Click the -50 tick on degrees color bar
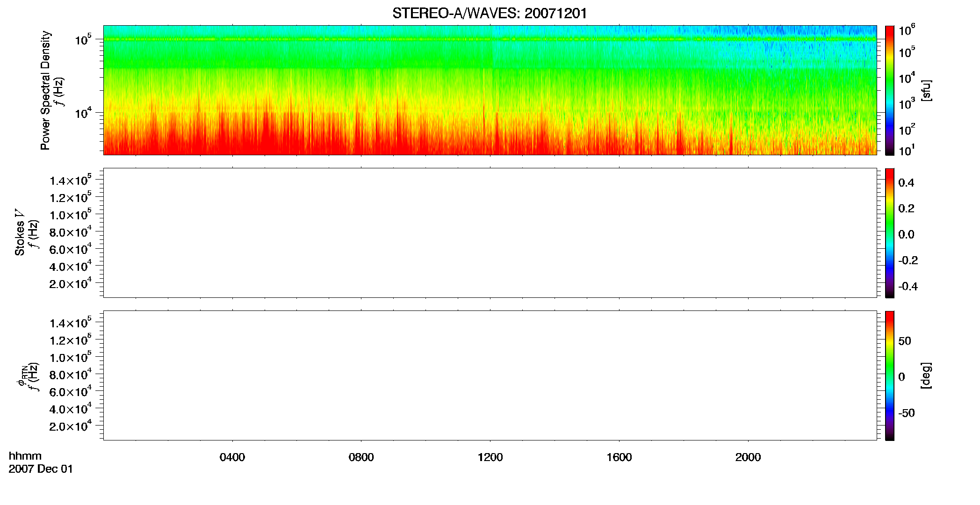The height and width of the screenshot is (505, 980). (x=906, y=413)
